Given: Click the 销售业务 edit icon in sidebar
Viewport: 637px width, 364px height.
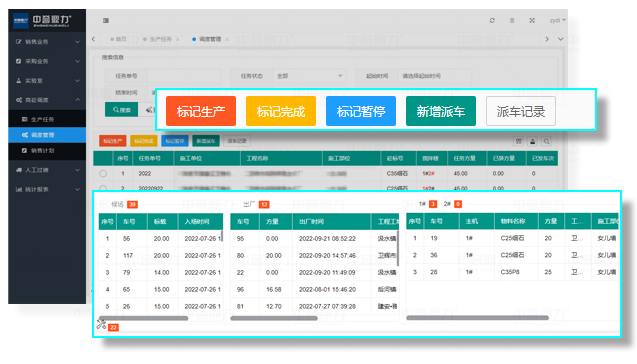Looking at the screenshot, I should pyautogui.click(x=18, y=41).
